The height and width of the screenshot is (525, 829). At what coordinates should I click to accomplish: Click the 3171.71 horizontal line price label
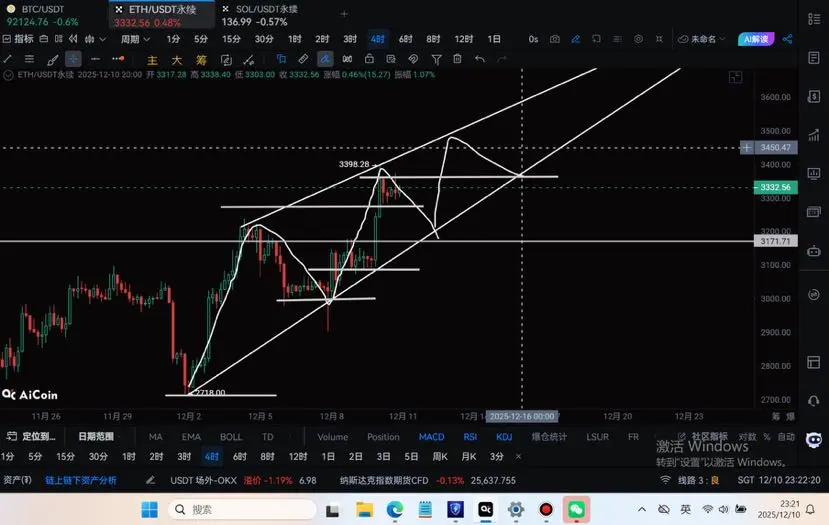(776, 241)
